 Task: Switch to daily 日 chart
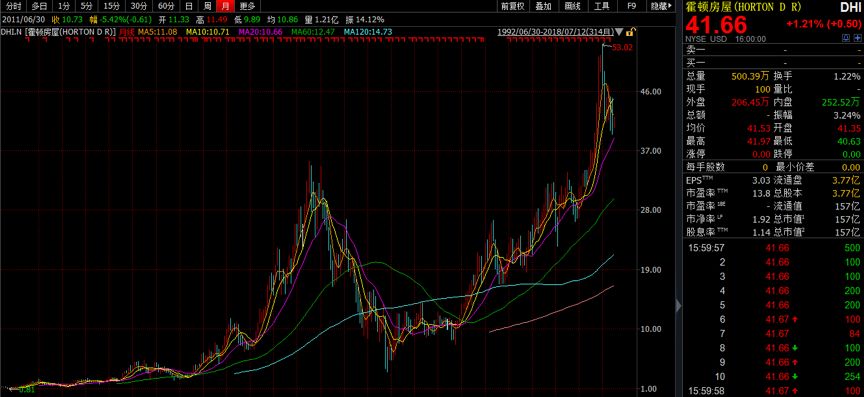click(189, 7)
